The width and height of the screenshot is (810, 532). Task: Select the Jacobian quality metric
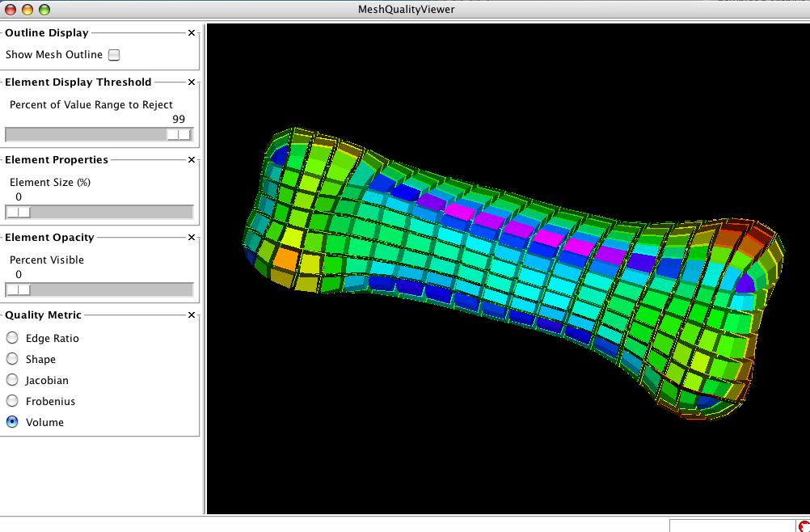pyautogui.click(x=12, y=380)
